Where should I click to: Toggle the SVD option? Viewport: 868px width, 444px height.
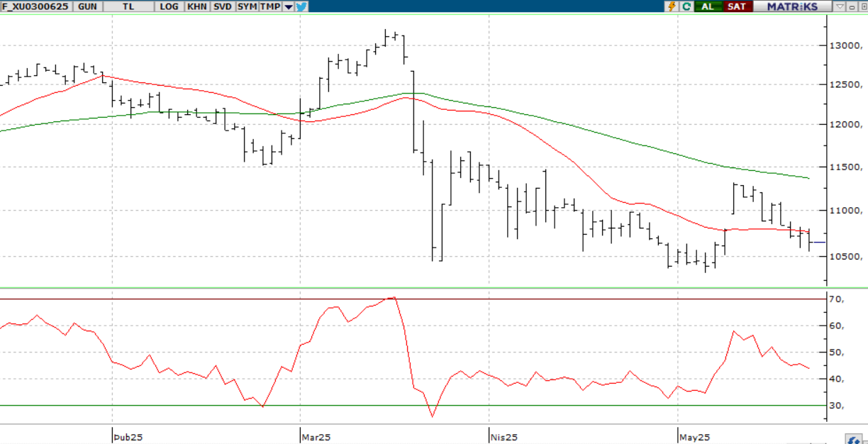[223, 6]
